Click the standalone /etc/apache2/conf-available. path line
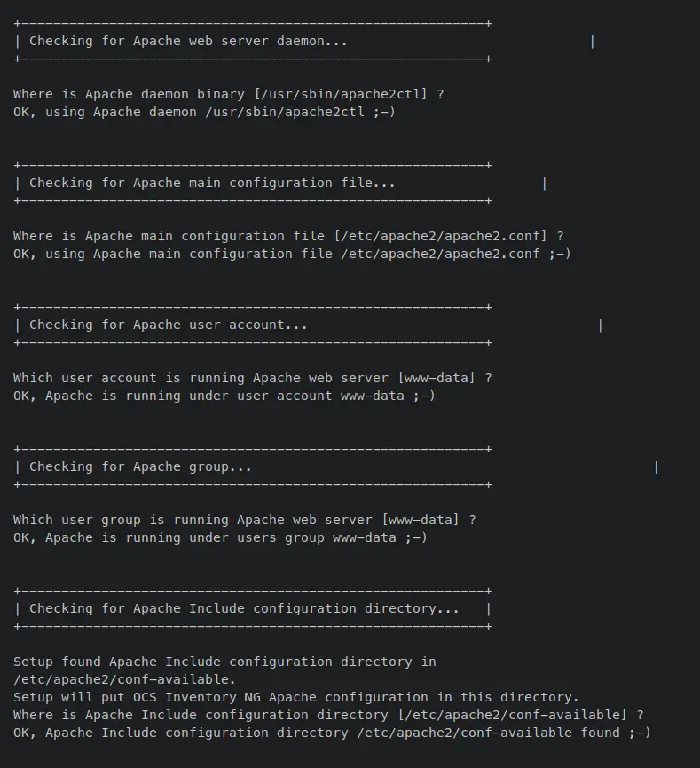700x768 pixels. (124, 680)
